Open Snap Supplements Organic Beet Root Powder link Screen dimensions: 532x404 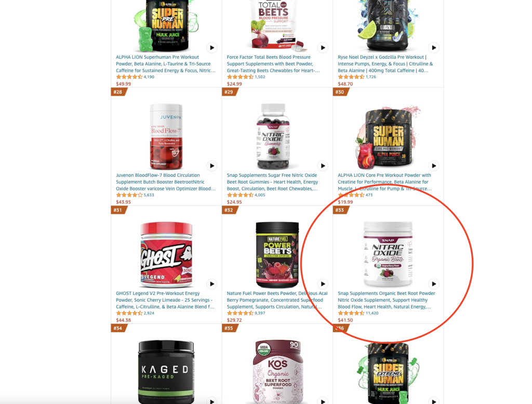coord(387,300)
